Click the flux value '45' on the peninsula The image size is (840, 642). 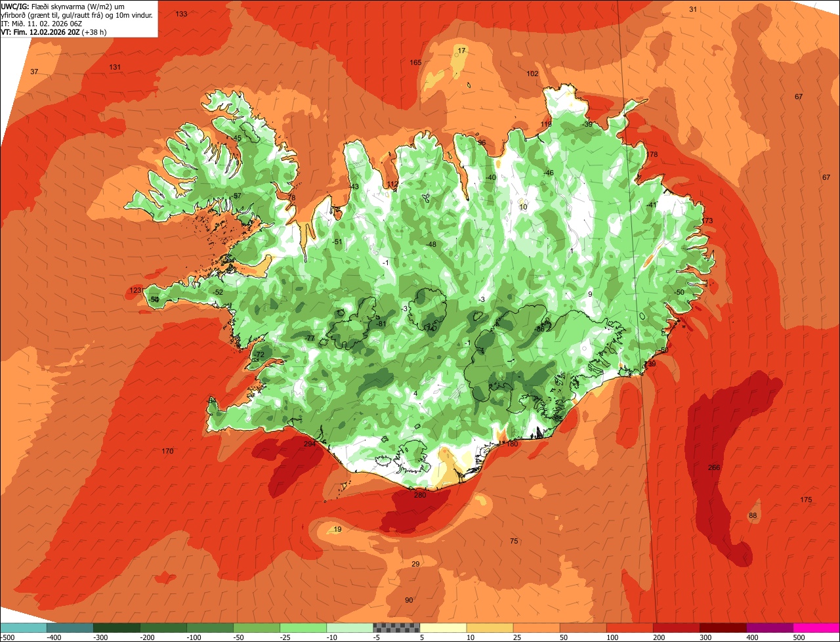[x=238, y=138]
